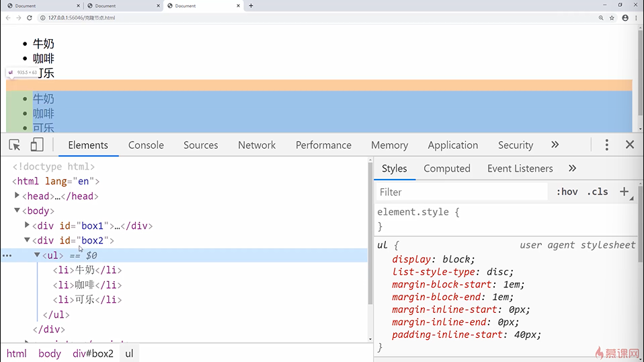Viewport: 644px width, 362px height.
Task: Expand the div id box1 node
Action: pyautogui.click(x=28, y=225)
